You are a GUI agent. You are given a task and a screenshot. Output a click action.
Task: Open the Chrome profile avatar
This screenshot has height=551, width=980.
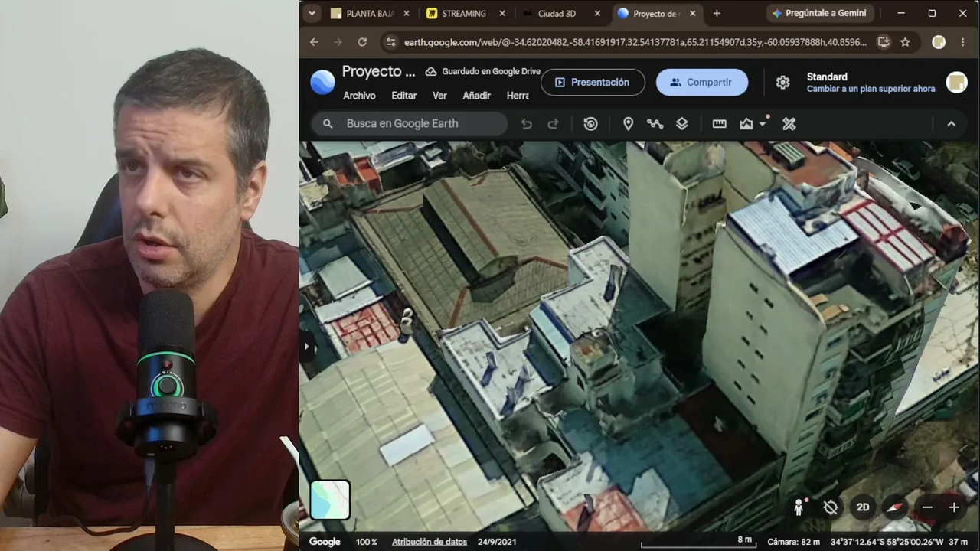[939, 42]
